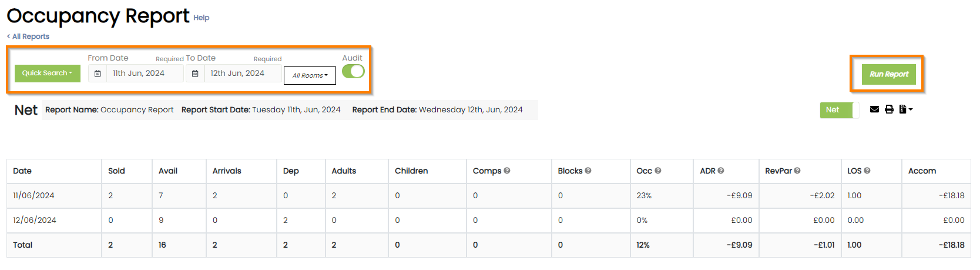Click the email report envelope icon
The height and width of the screenshot is (270, 980).
[874, 109]
